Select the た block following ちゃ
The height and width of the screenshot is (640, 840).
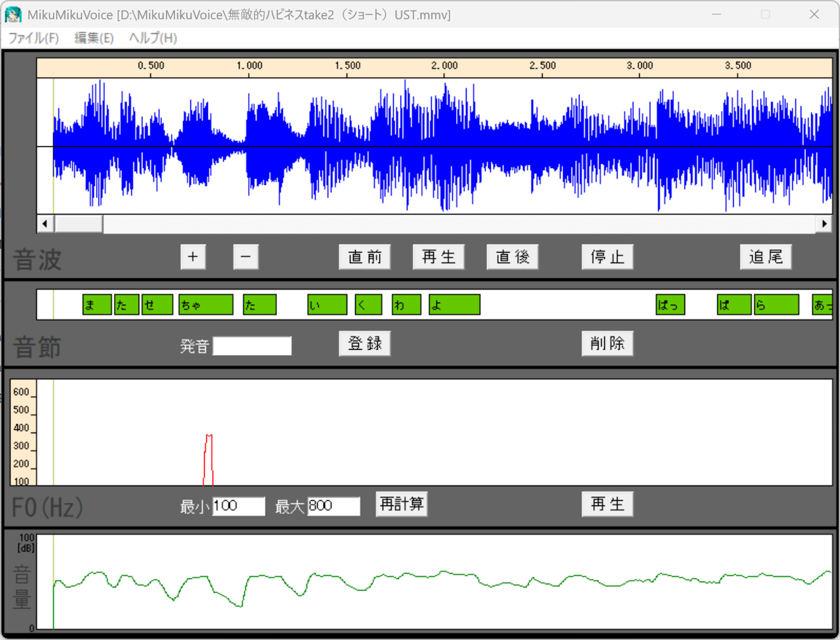(260, 305)
